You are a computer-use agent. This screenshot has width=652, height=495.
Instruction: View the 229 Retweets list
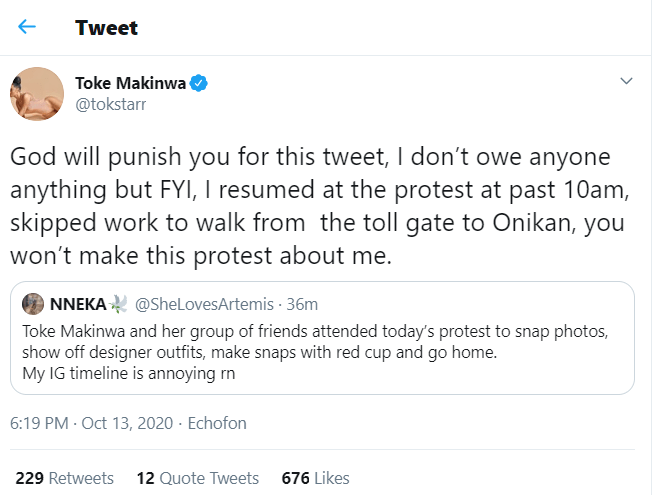point(65,478)
